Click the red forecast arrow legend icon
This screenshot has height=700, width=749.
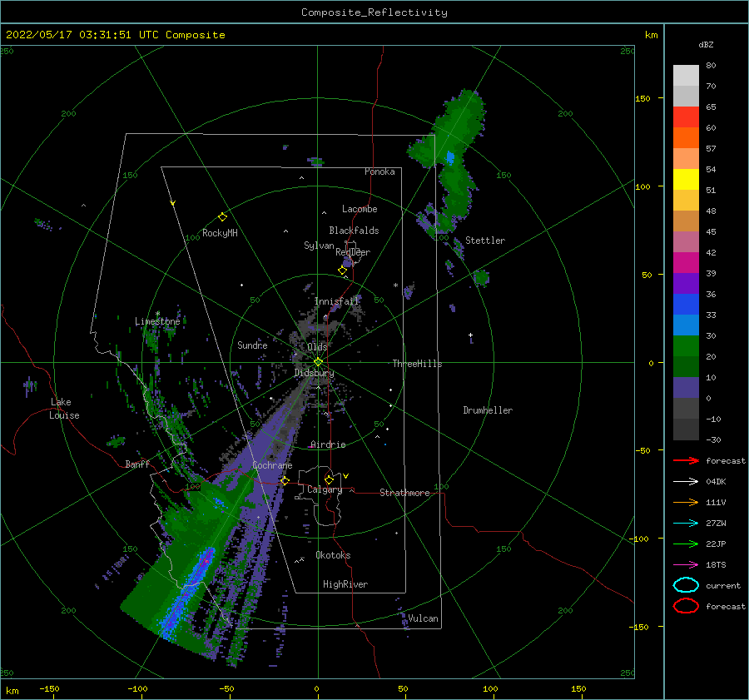tap(686, 460)
